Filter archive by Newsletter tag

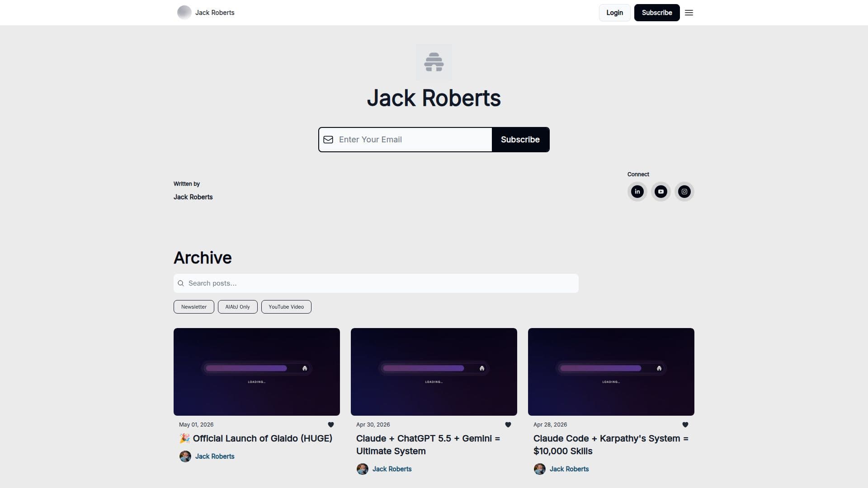coord(194,307)
